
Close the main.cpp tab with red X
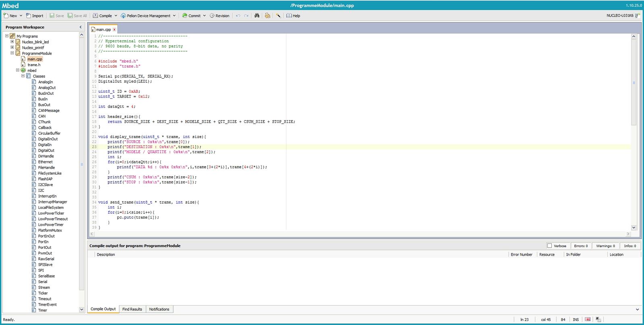[114, 29]
